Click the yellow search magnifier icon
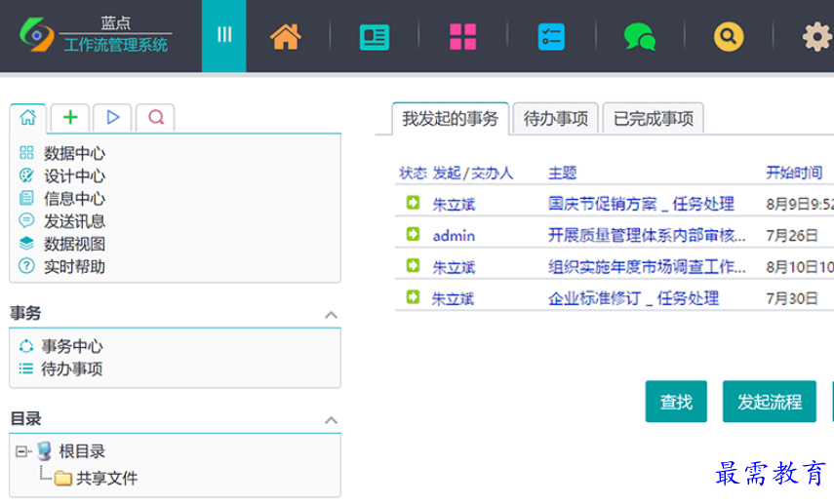 point(728,37)
